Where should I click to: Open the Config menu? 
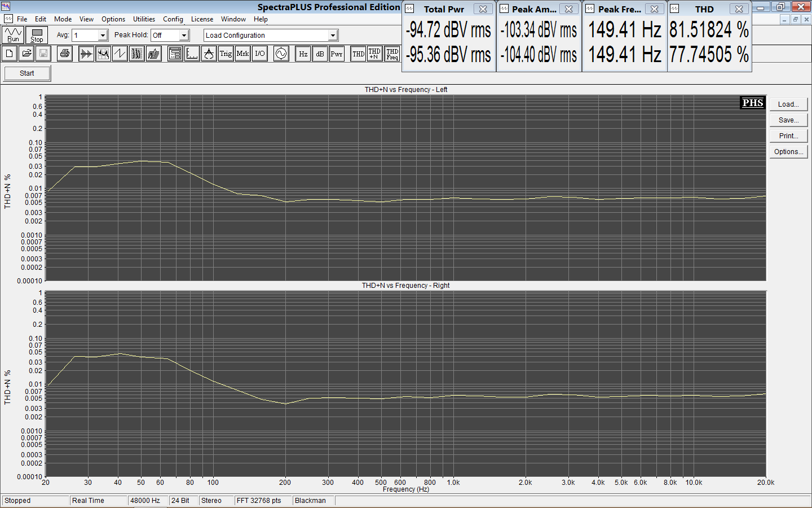(x=173, y=19)
